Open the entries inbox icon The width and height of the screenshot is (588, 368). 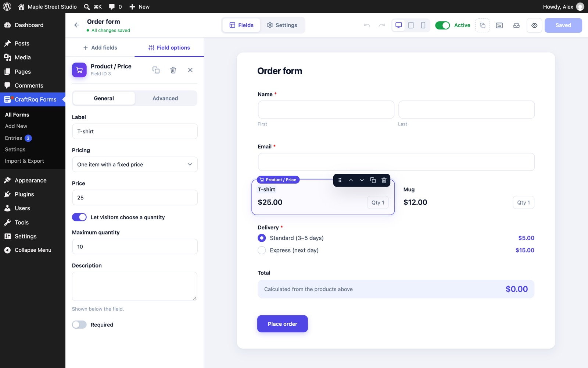[x=516, y=25]
